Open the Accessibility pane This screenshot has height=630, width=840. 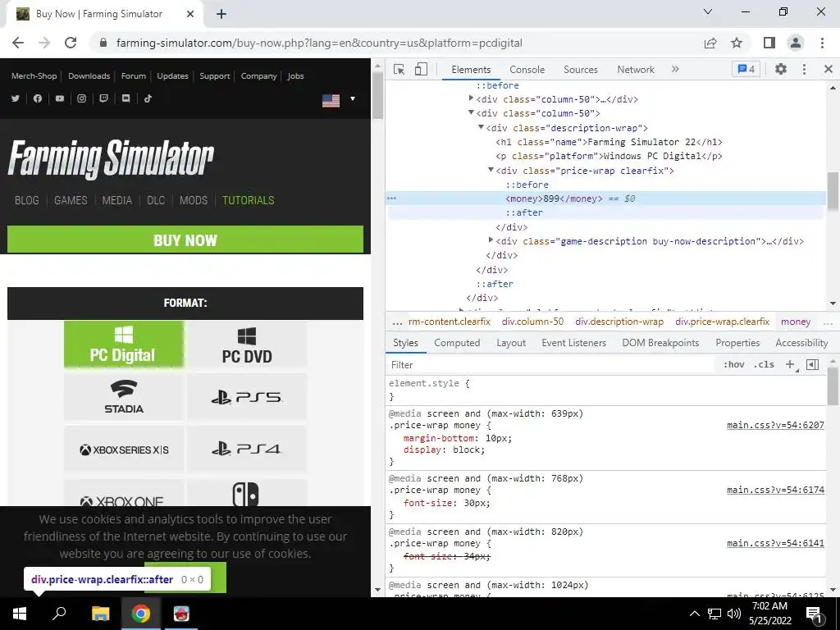[801, 343]
